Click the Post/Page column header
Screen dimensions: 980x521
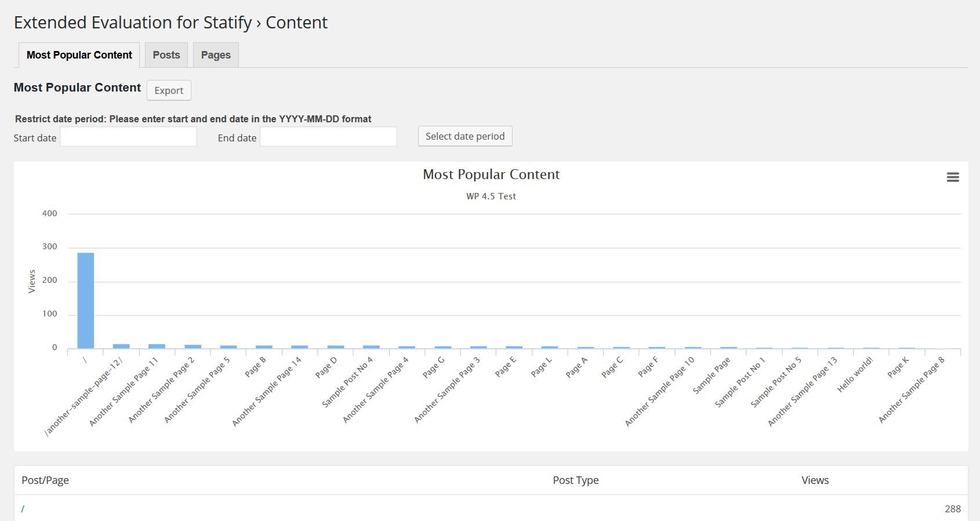pyautogui.click(x=45, y=480)
